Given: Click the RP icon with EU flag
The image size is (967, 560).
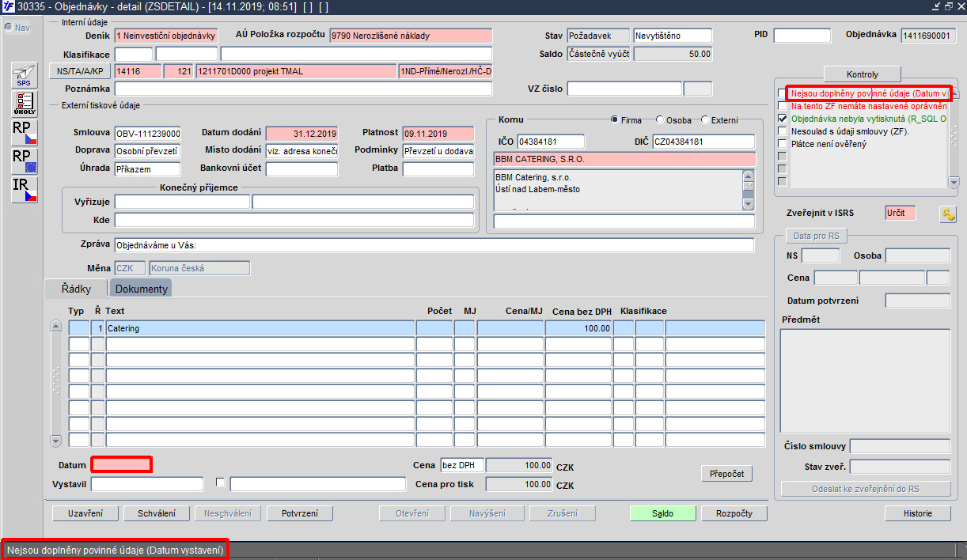Looking at the screenshot, I should (25, 161).
